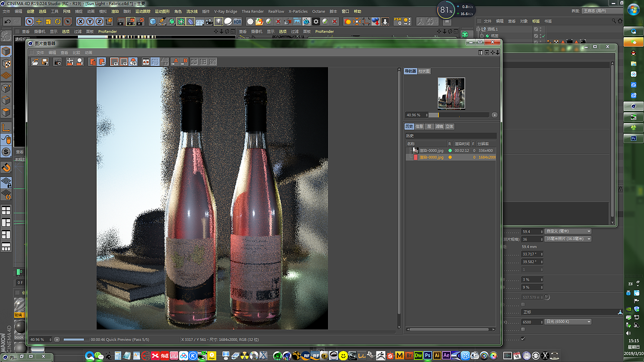Open the 日光 (6500 K) dropdown
This screenshot has height=362, width=644.
coord(568,322)
